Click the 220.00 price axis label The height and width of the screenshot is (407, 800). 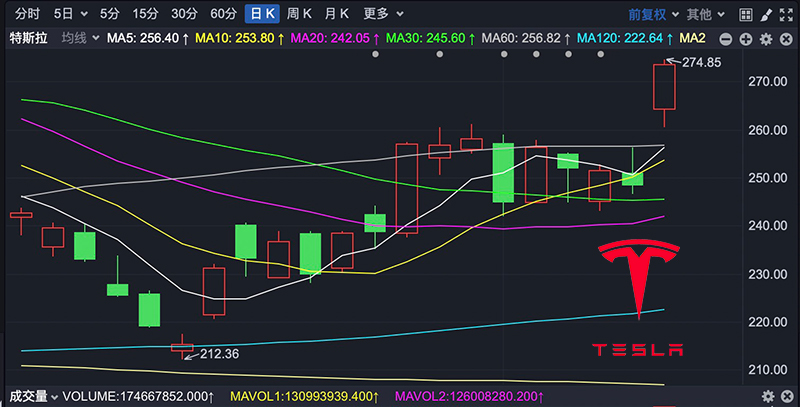point(767,322)
